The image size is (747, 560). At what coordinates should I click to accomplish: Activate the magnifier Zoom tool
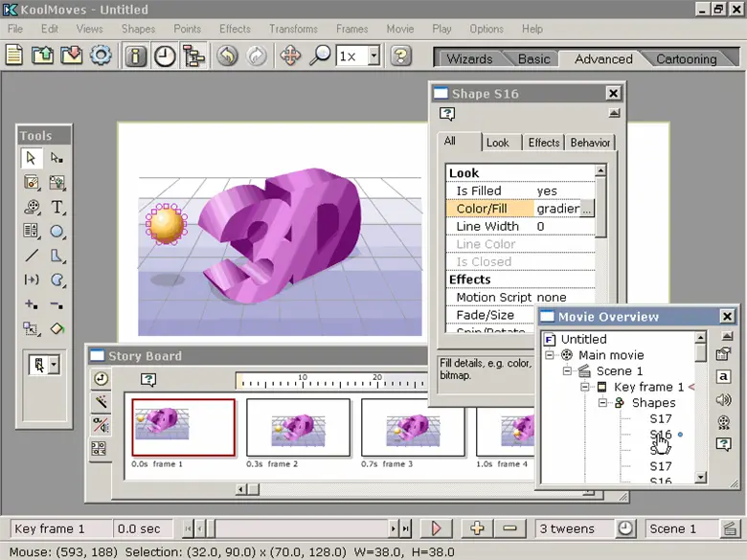[x=319, y=56]
